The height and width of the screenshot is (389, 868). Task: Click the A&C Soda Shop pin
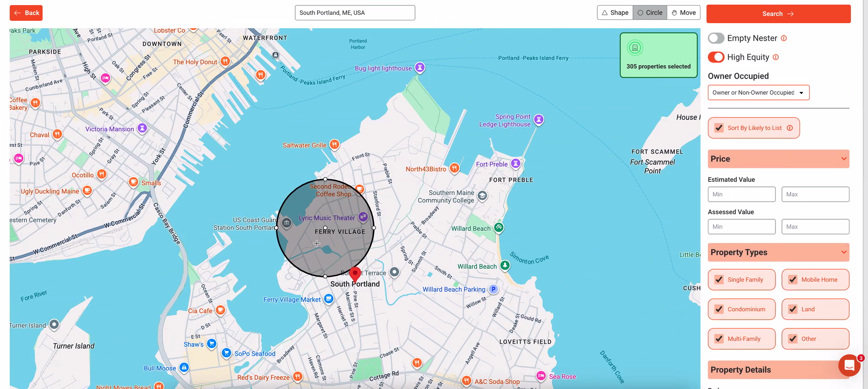[466, 381]
